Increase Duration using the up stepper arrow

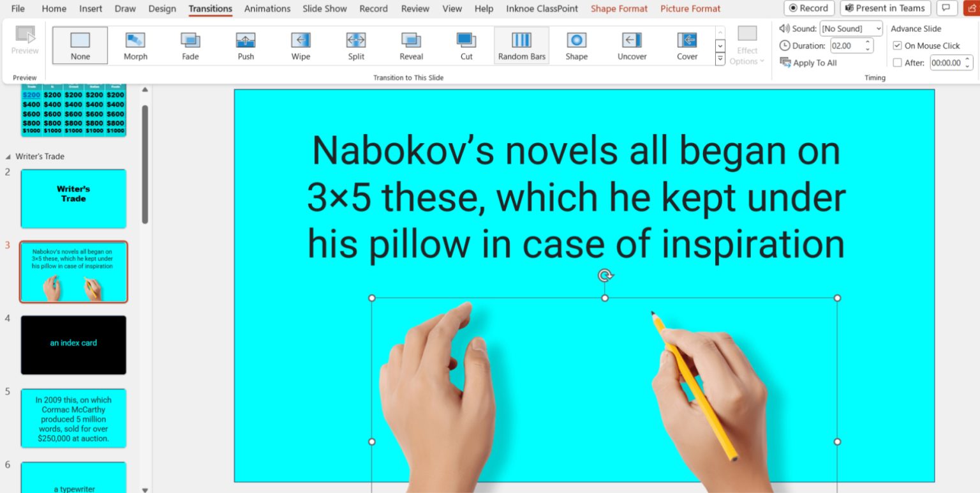pyautogui.click(x=868, y=42)
